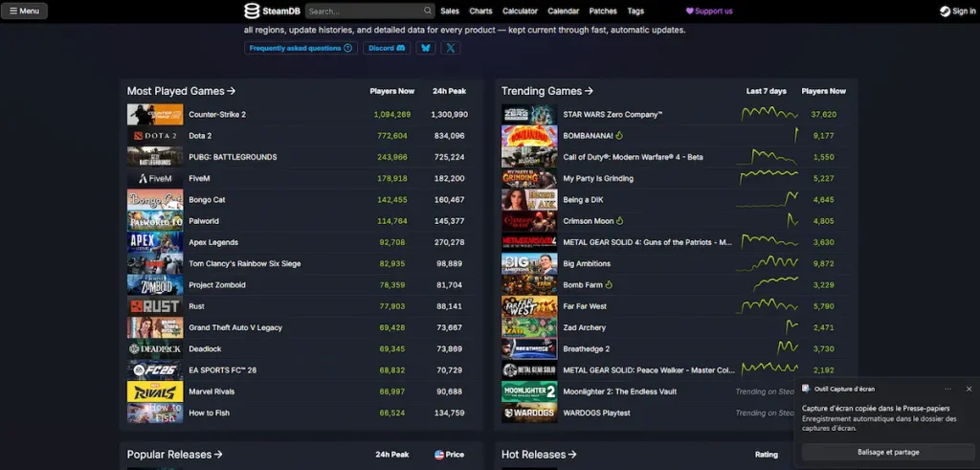Click the My Party Is Grinding thumbnail
The width and height of the screenshot is (980, 470).
pos(529,178)
